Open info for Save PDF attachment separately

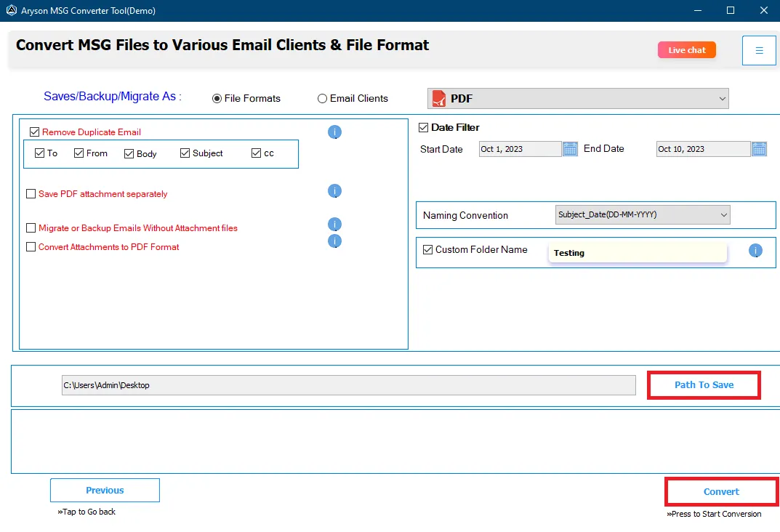pyautogui.click(x=335, y=191)
